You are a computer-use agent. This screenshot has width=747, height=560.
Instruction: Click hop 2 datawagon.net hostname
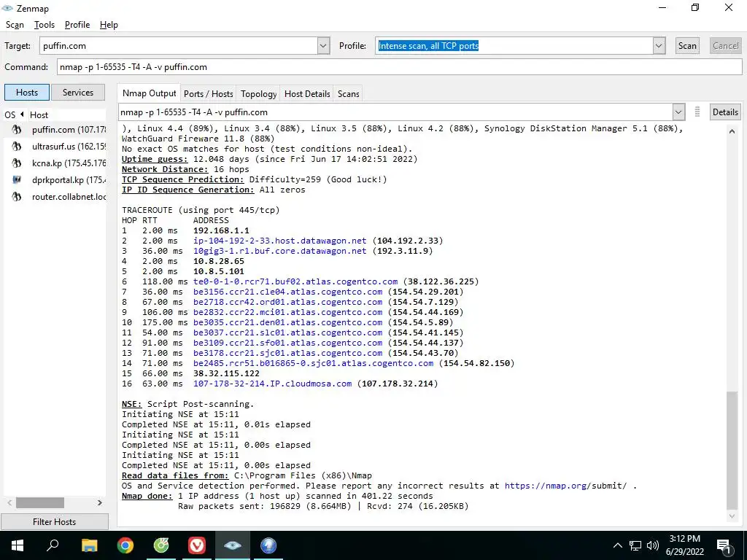tap(279, 241)
